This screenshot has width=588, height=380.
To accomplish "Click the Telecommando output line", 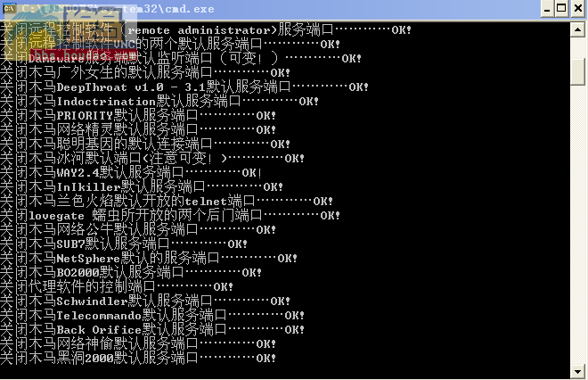I will point(152,316).
